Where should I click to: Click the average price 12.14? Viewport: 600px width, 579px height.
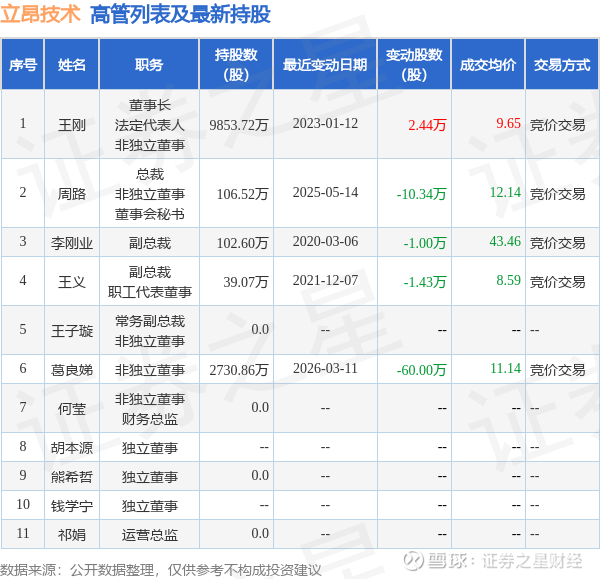505,192
